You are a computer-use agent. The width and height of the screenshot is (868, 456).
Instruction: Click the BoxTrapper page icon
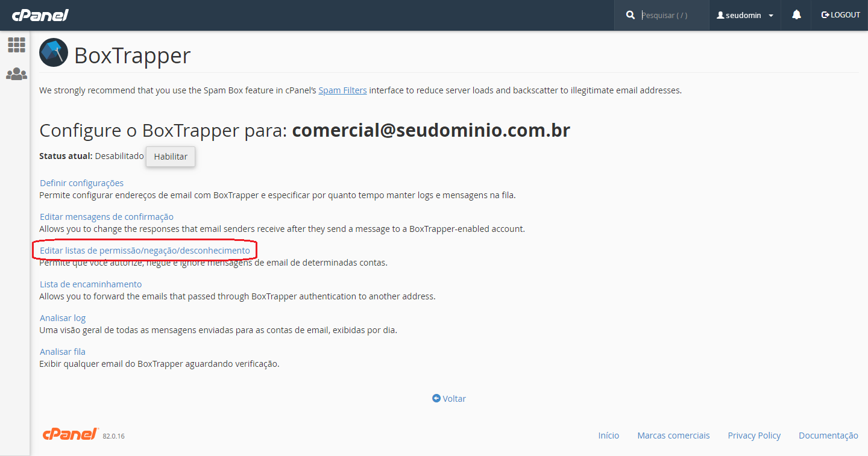tap(54, 52)
